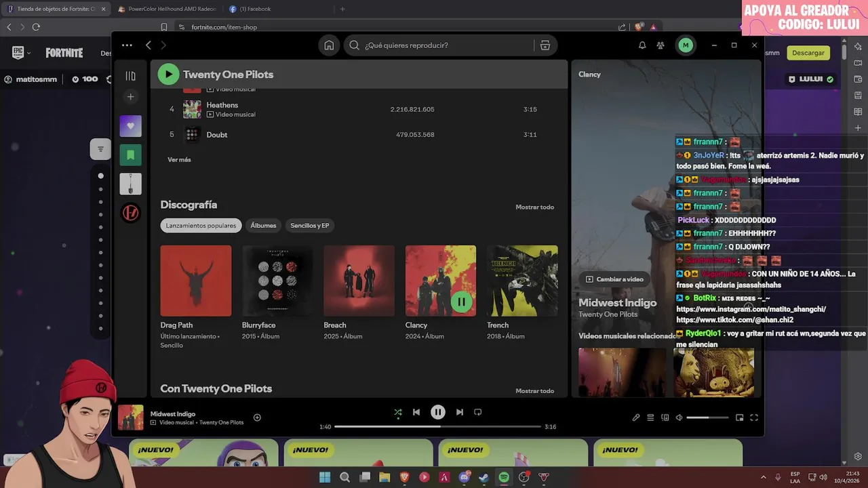The height and width of the screenshot is (488, 868).
Task: Select the Álbumes filter chip
Action: [x=263, y=226]
